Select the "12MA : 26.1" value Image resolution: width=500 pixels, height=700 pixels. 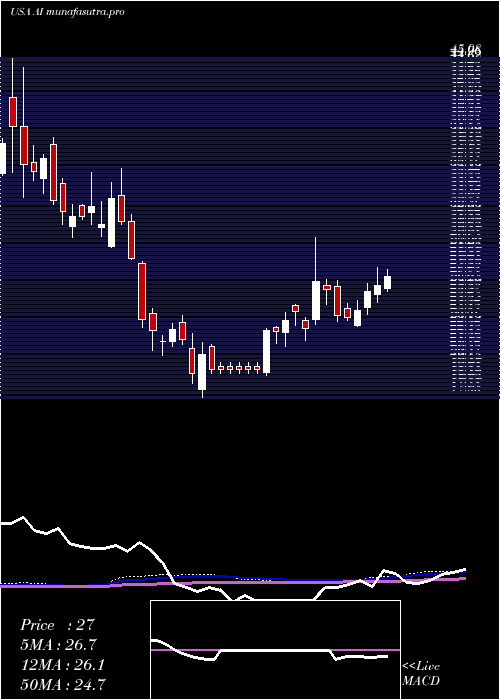pyautogui.click(x=62, y=665)
